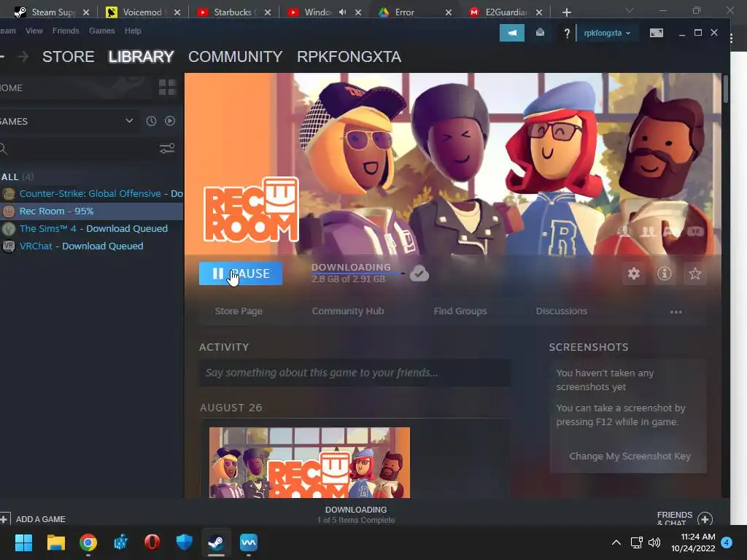Show Rec Room game info icon
The width and height of the screenshot is (747, 560).
(x=664, y=273)
